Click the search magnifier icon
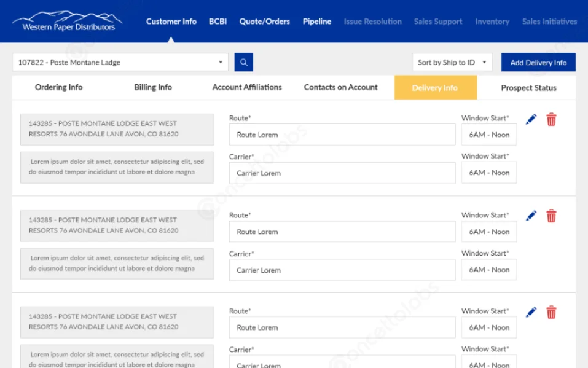The width and height of the screenshot is (588, 368). [x=244, y=61]
